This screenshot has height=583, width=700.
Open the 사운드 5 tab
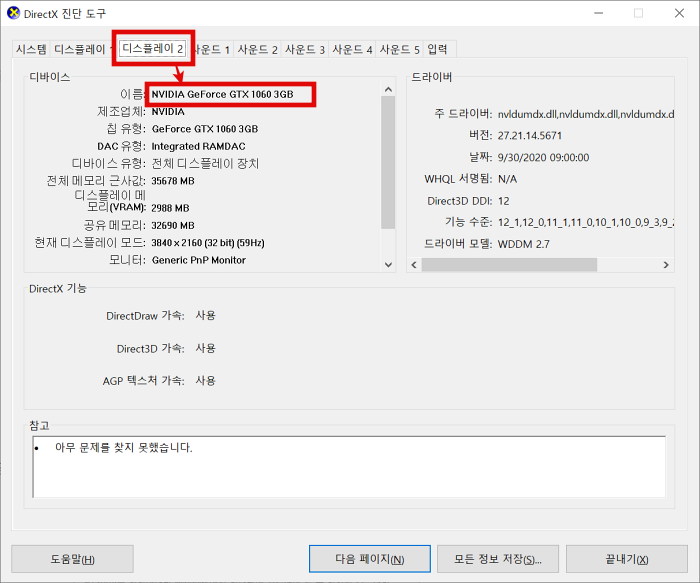(400, 49)
